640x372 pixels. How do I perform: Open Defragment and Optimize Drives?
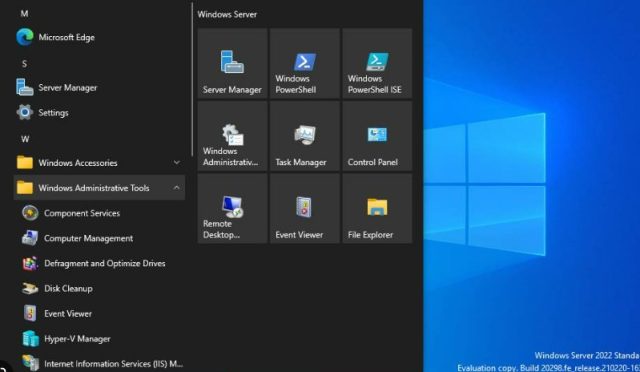pyautogui.click(x=99, y=263)
